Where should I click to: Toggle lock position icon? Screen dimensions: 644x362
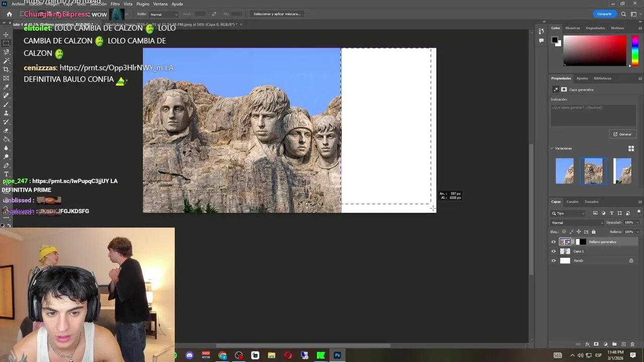tap(579, 232)
